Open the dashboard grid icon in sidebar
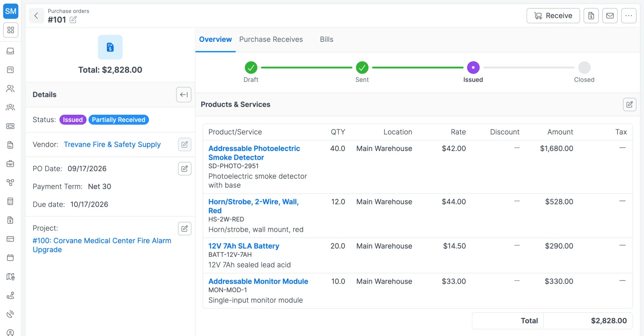644x336 pixels. pyautogui.click(x=11, y=30)
